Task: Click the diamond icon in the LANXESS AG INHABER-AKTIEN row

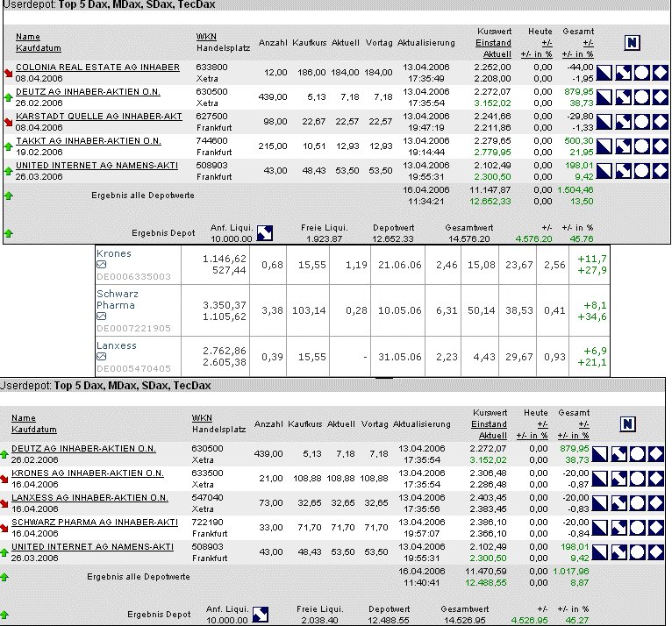Action: coord(656,502)
